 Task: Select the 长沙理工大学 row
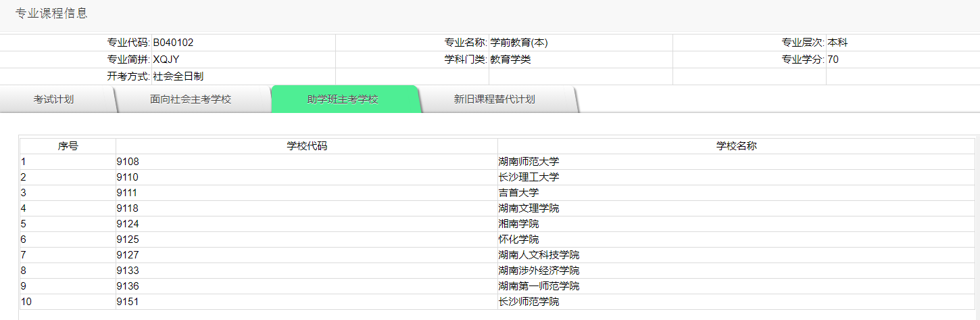pyautogui.click(x=529, y=177)
